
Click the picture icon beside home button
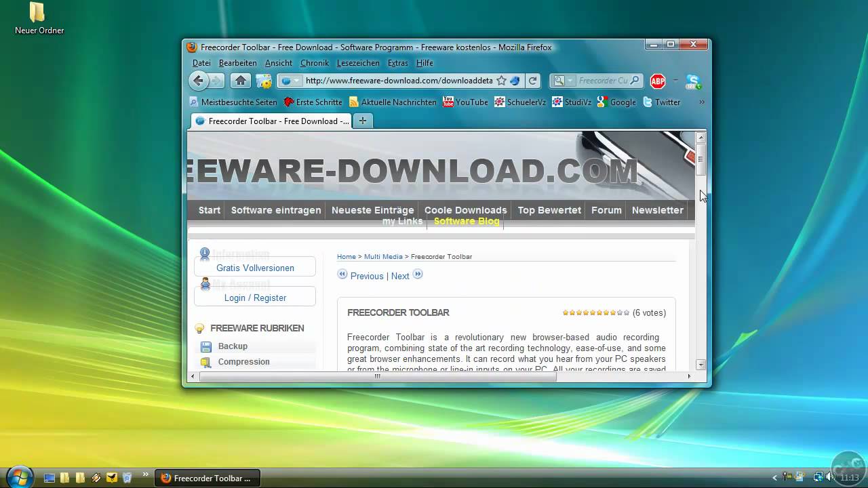[x=264, y=81]
